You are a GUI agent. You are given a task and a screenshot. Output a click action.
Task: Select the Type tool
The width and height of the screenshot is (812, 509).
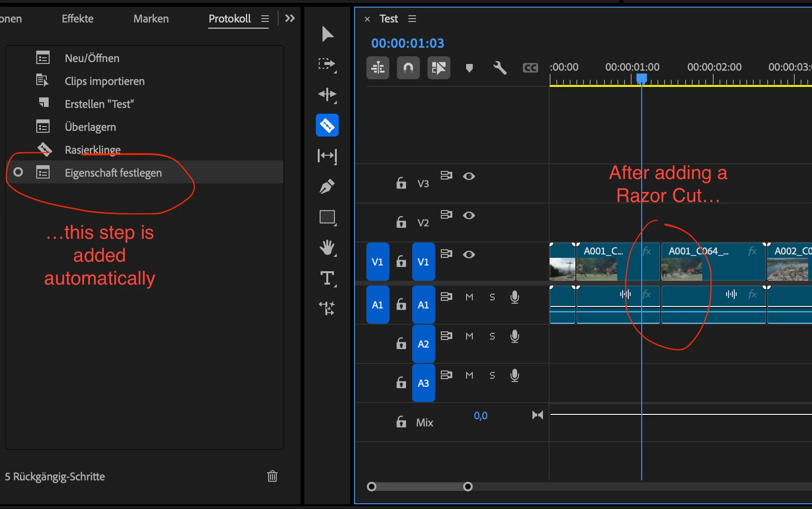click(x=327, y=278)
